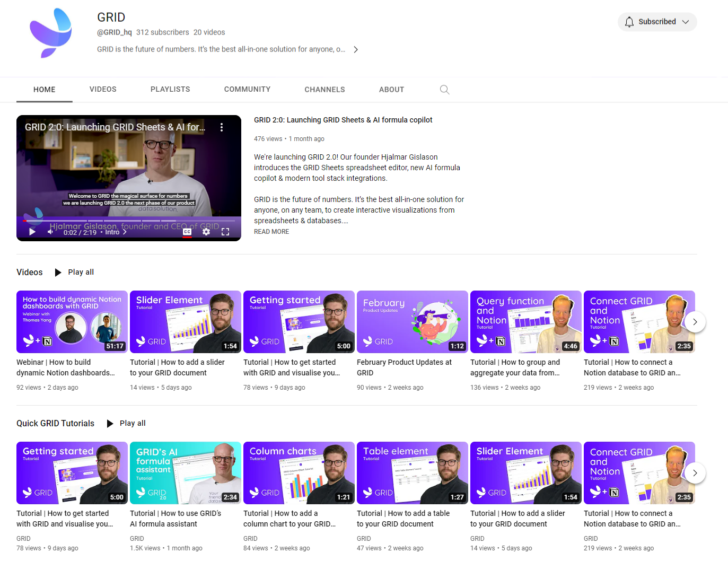Switch the featured video to fullscreen
The height and width of the screenshot is (570, 728).
[225, 232]
